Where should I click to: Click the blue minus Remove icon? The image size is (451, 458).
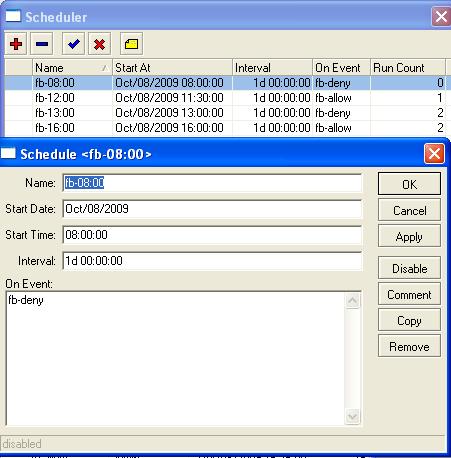pyautogui.click(x=42, y=44)
